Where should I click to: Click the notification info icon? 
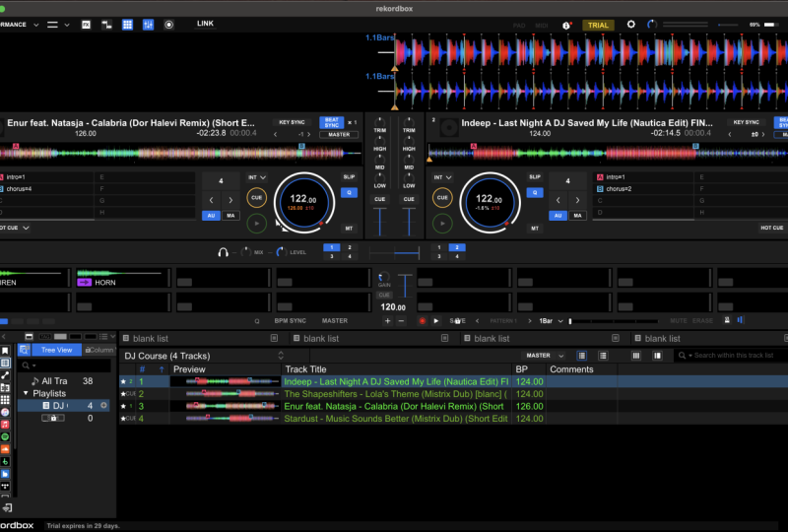coord(566,26)
